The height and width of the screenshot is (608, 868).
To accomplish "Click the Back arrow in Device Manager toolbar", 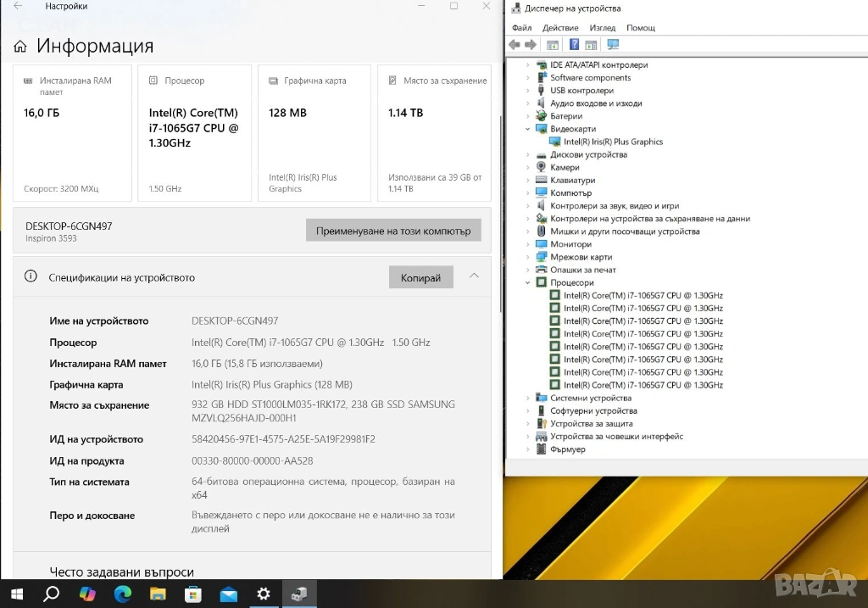I will pos(515,45).
